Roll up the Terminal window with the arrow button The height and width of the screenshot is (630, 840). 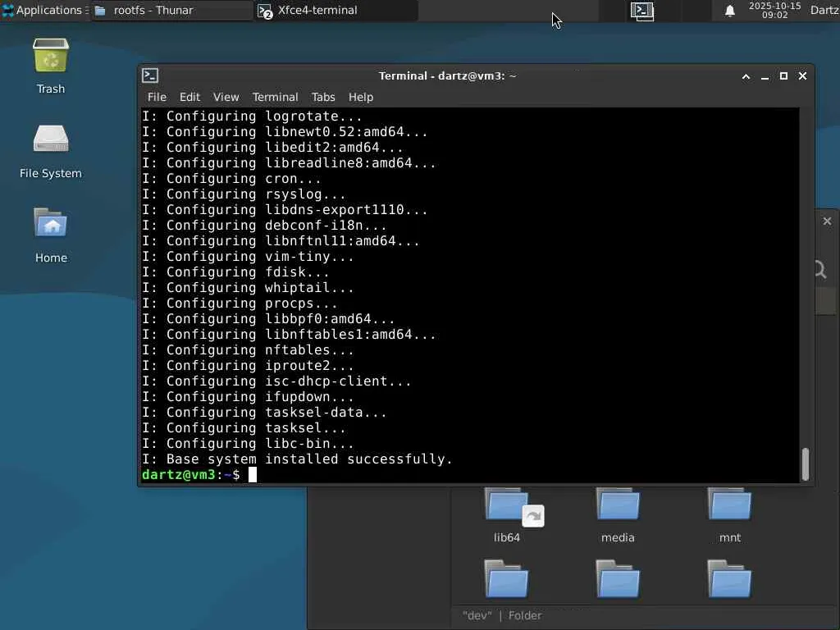coord(746,76)
